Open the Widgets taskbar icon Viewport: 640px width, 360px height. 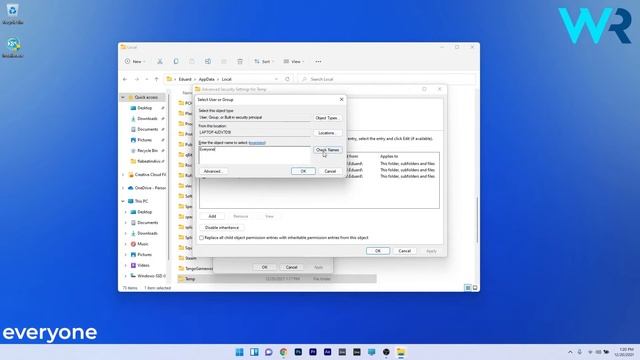[x=254, y=352]
